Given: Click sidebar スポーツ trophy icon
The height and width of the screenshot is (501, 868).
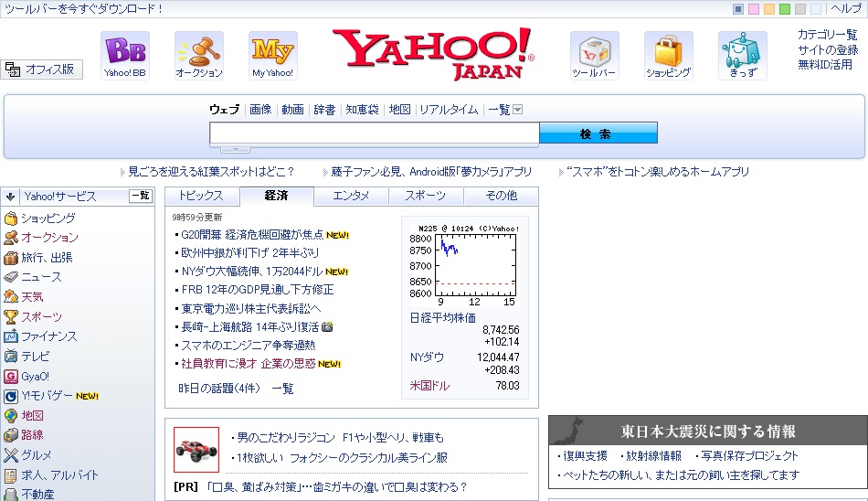Looking at the screenshot, I should (11, 317).
